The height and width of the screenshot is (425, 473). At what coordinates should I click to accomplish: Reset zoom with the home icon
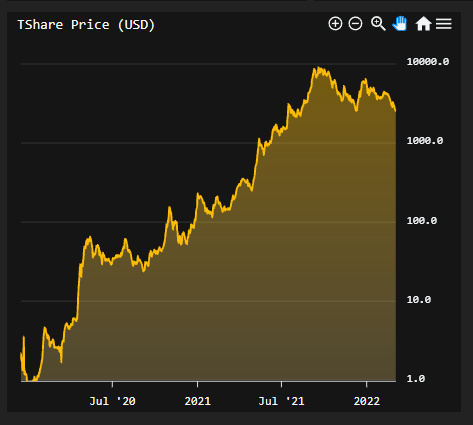423,24
